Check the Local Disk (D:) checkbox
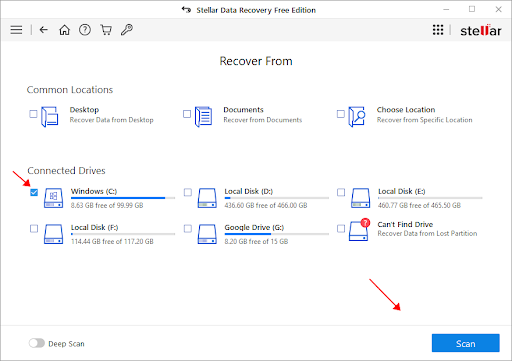The width and height of the screenshot is (512, 361). point(188,192)
